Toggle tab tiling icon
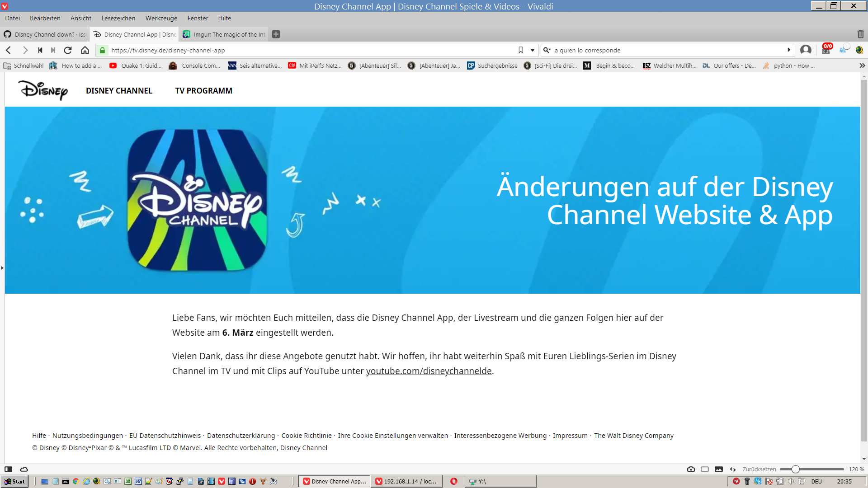868x488 pixels. tap(705, 469)
